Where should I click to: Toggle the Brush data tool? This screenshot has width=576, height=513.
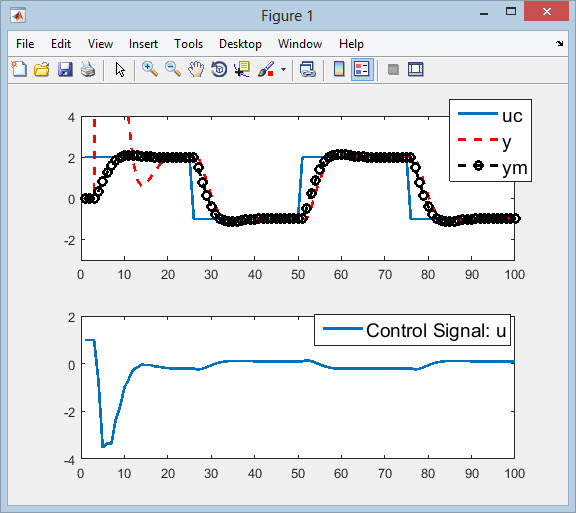(x=266, y=69)
